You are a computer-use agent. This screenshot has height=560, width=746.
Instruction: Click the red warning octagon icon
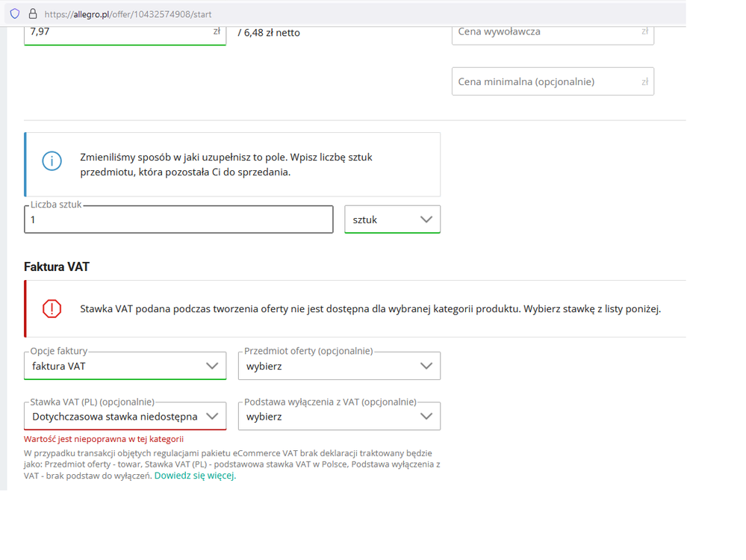pyautogui.click(x=52, y=308)
